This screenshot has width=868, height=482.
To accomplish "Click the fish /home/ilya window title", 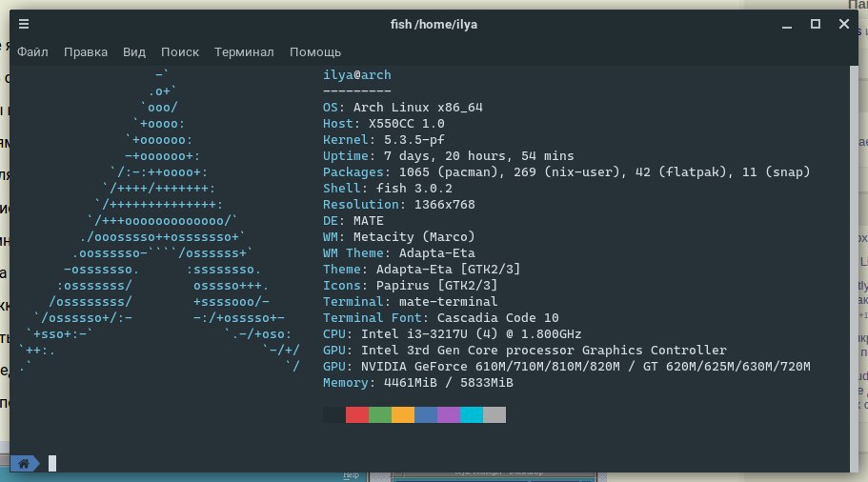I will [434, 25].
